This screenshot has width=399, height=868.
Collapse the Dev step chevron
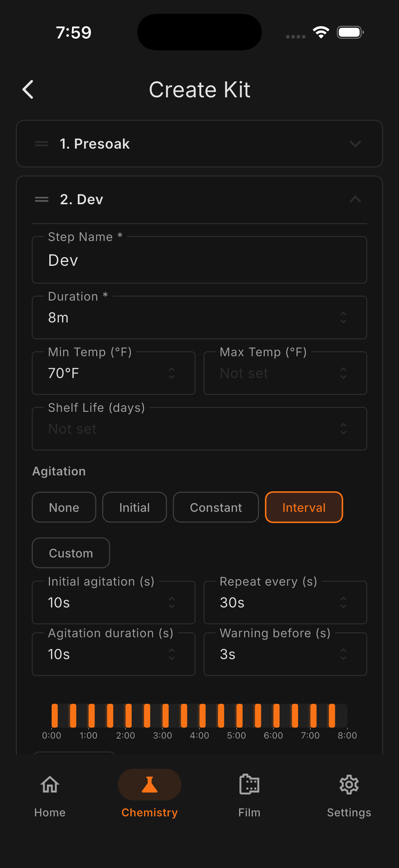point(355,200)
